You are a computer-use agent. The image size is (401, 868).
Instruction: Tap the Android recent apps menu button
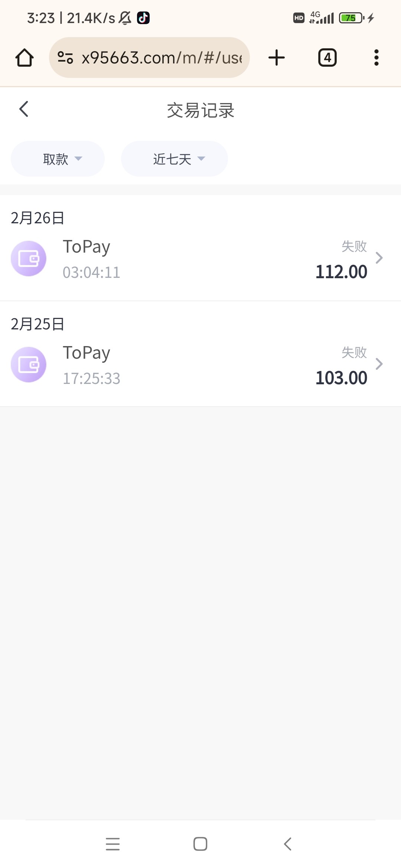(x=113, y=844)
